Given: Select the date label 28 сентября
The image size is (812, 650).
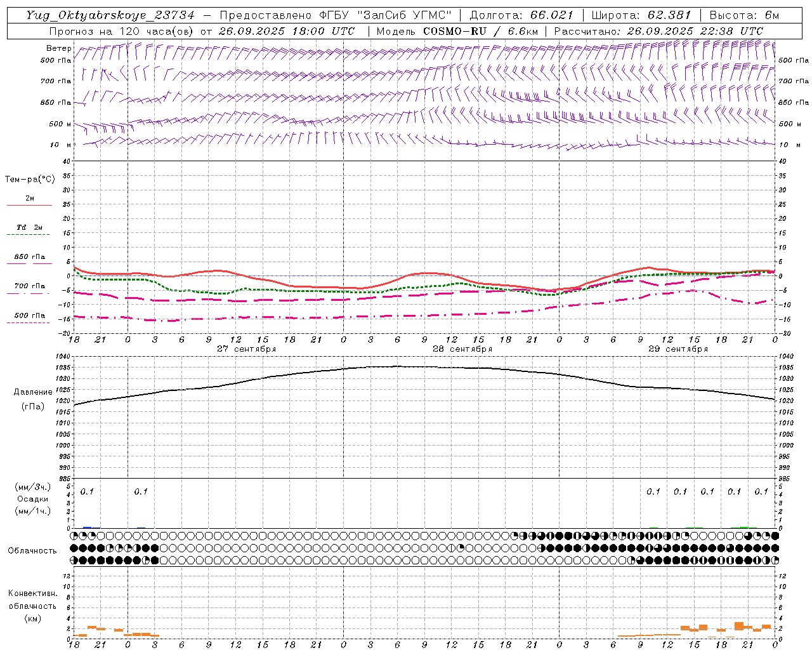Looking at the screenshot, I should pos(462,348).
